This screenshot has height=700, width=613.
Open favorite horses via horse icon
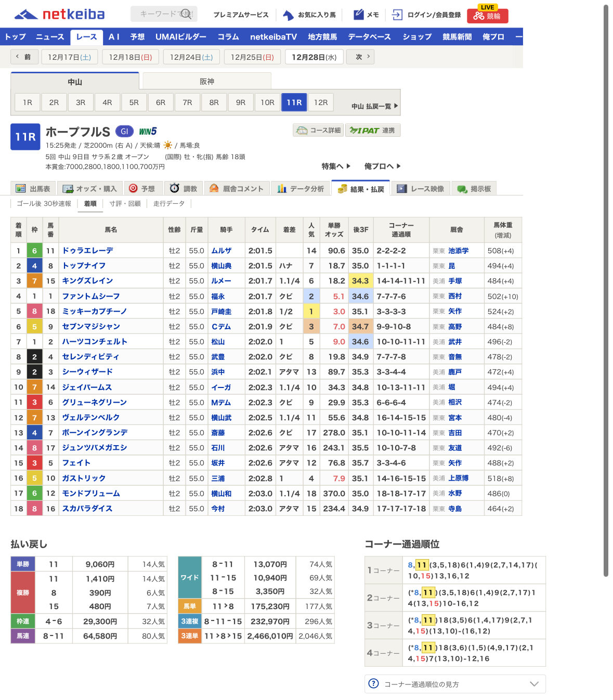(289, 15)
